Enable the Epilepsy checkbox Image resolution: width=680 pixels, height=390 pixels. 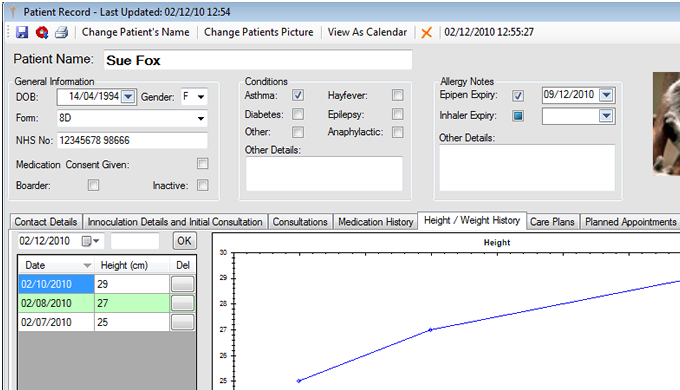click(397, 114)
